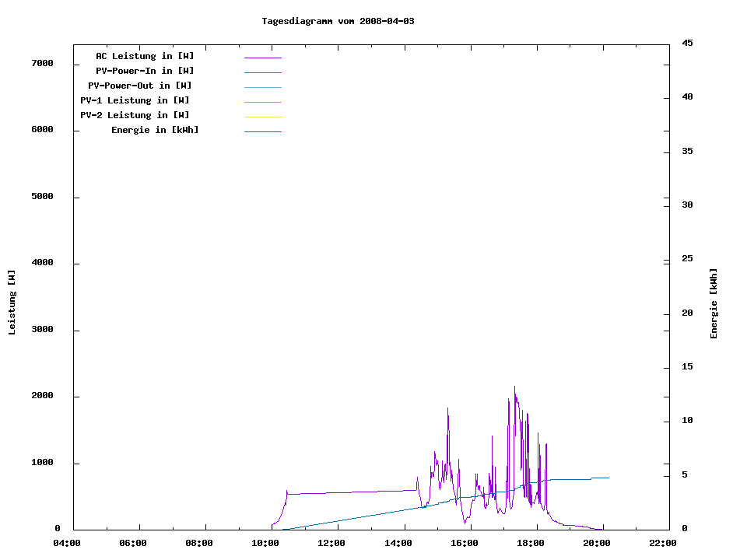Click the yellow PV-2 Leistung line sample
The height and width of the screenshot is (560, 747).
(262, 117)
